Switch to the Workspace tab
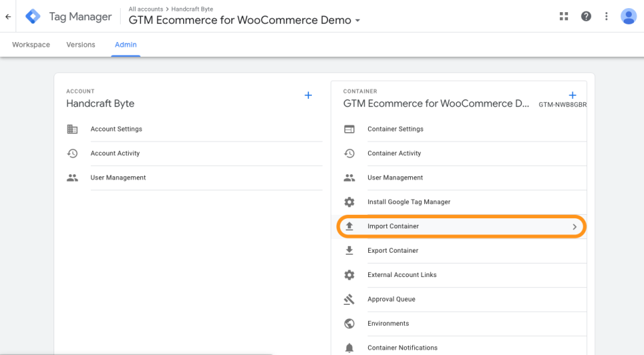This screenshot has height=355, width=644. [x=31, y=45]
